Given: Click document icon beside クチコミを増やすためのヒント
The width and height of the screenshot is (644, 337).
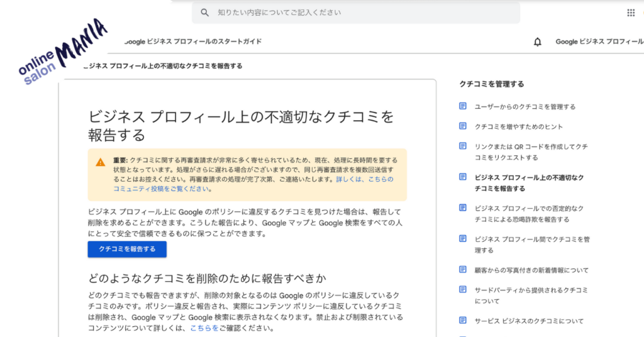Looking at the screenshot, I should coord(463,126).
